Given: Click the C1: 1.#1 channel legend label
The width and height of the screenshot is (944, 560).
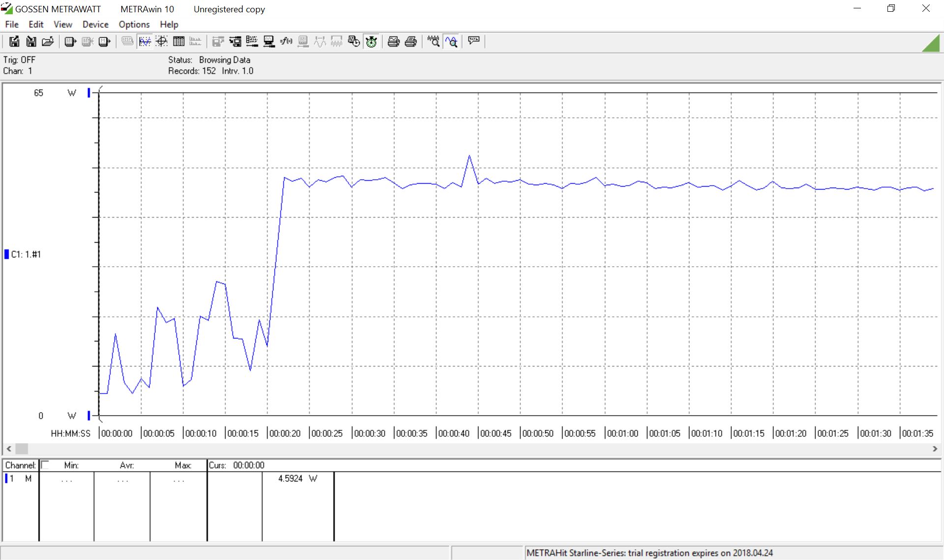Looking at the screenshot, I should click(26, 254).
